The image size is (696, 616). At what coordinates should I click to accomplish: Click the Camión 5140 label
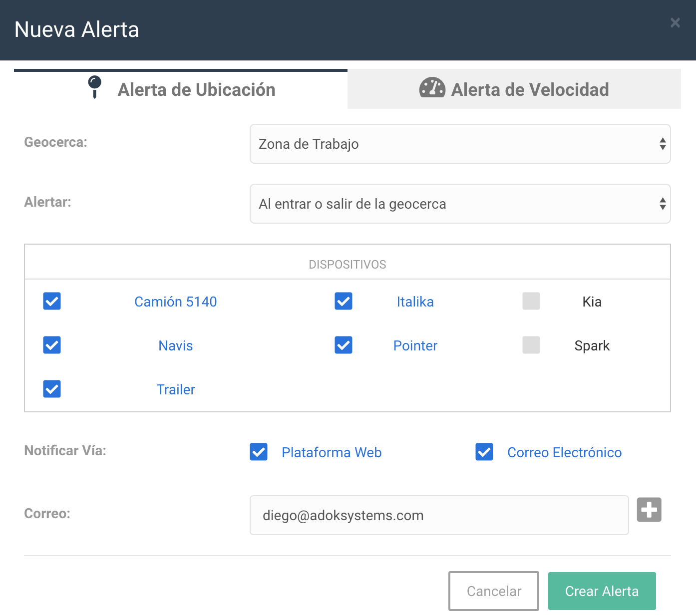tap(176, 302)
